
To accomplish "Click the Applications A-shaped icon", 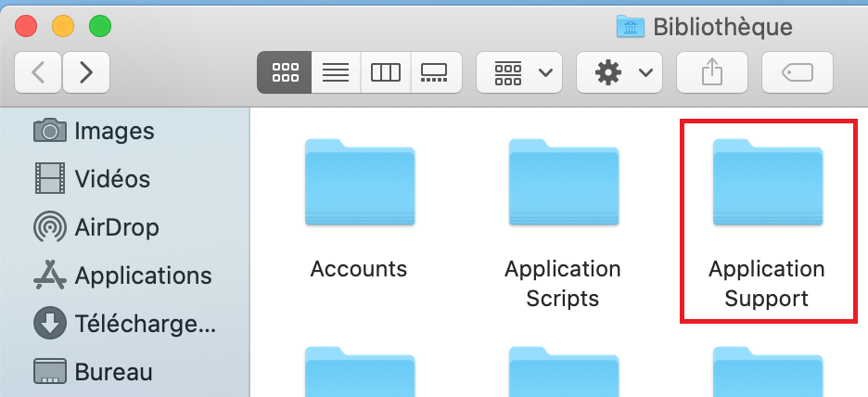I will pyautogui.click(x=50, y=275).
